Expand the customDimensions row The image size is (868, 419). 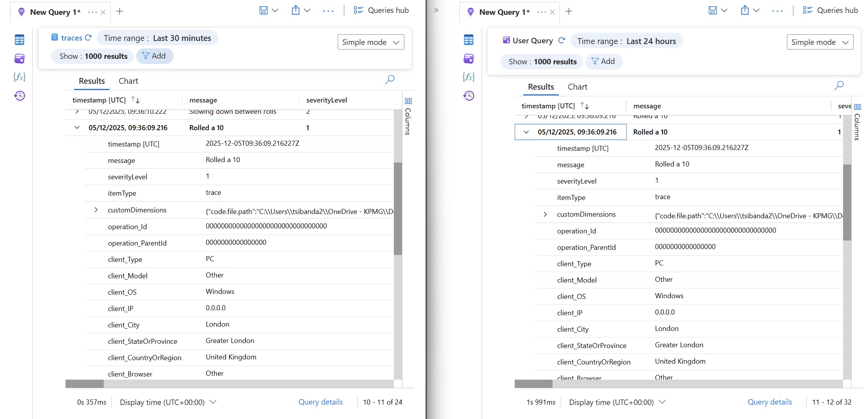(x=96, y=210)
